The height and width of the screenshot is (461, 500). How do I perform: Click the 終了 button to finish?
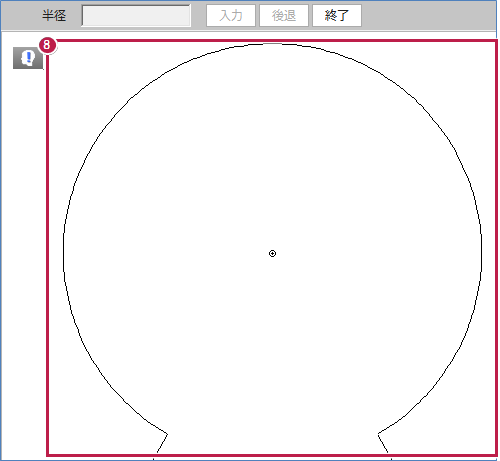click(x=337, y=15)
